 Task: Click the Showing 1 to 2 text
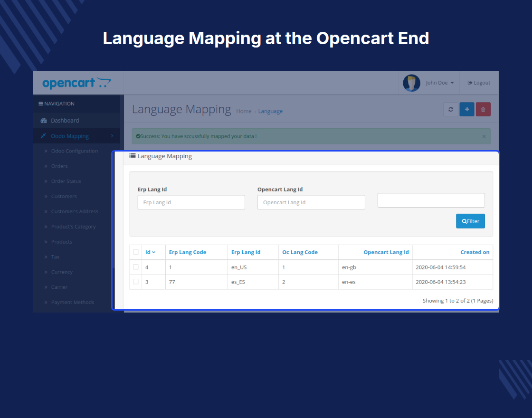458,301
